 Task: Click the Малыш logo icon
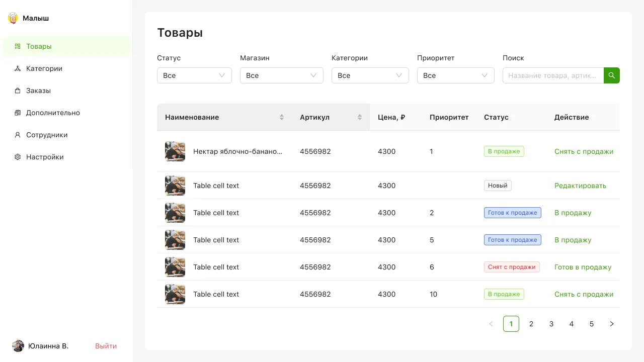coord(13,19)
